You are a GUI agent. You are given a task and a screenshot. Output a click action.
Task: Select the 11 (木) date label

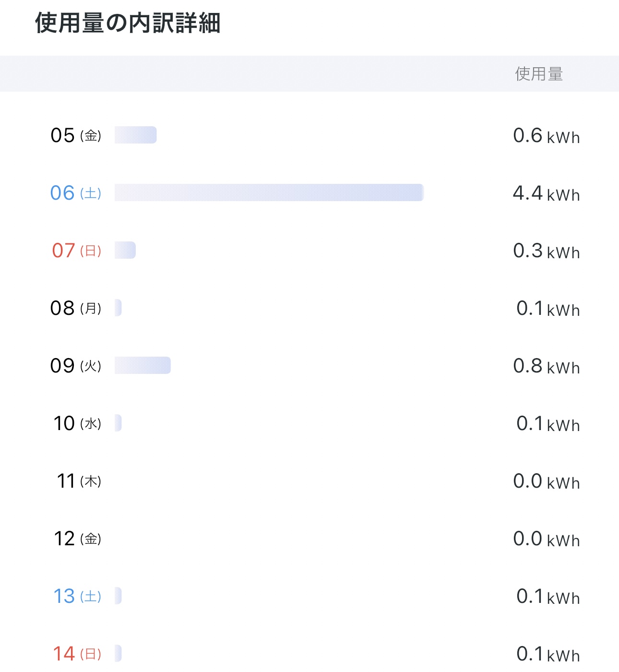(x=79, y=481)
